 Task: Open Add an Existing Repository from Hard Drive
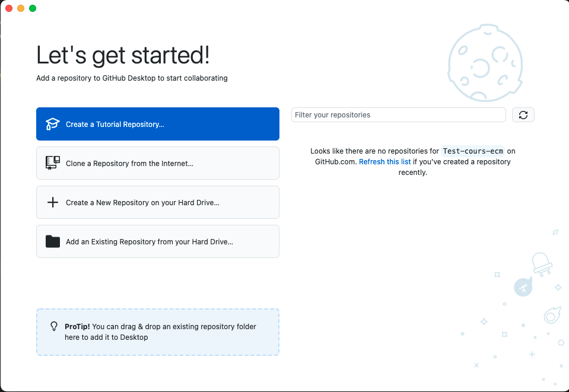[157, 241]
